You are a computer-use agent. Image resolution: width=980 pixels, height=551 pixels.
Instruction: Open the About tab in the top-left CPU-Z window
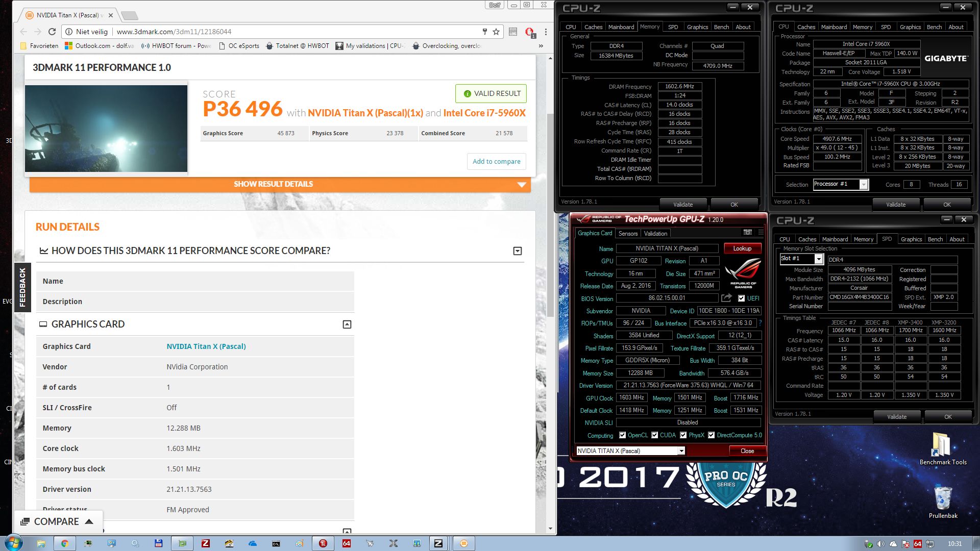(743, 27)
